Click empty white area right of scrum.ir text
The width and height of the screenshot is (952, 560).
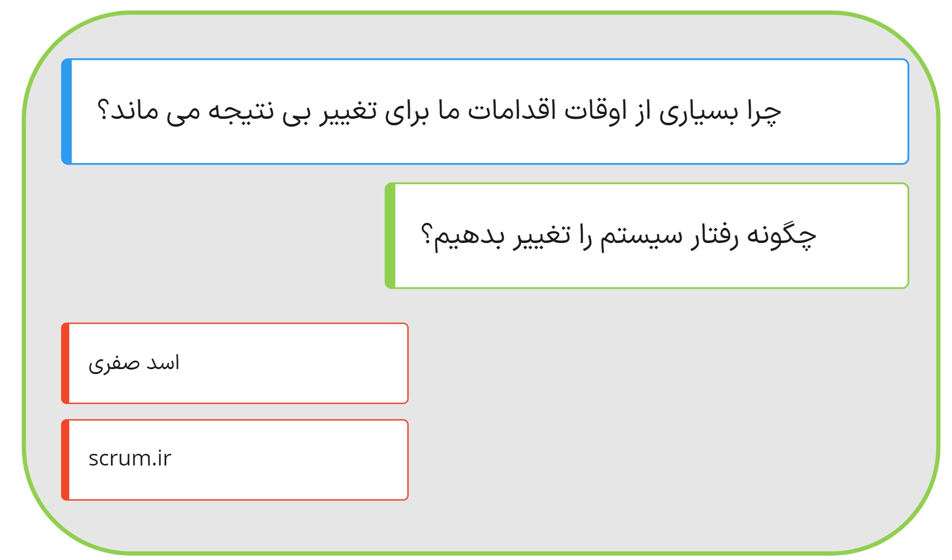point(292,460)
